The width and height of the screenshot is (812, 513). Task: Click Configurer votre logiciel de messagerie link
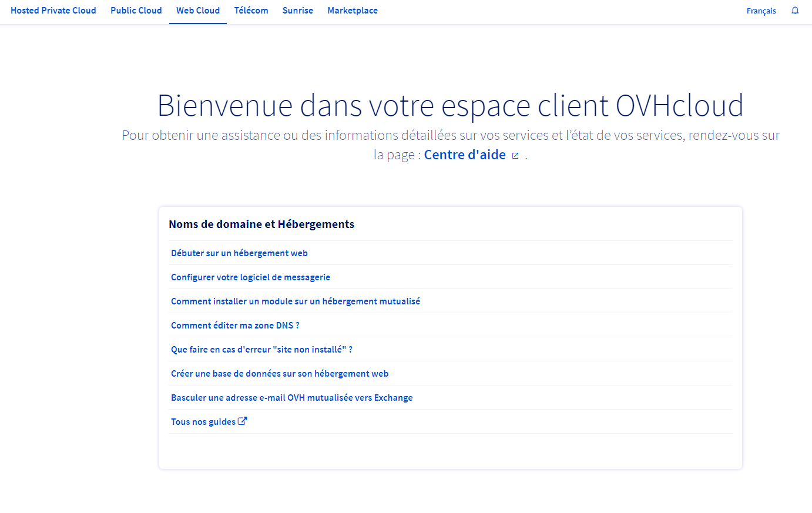tap(250, 277)
